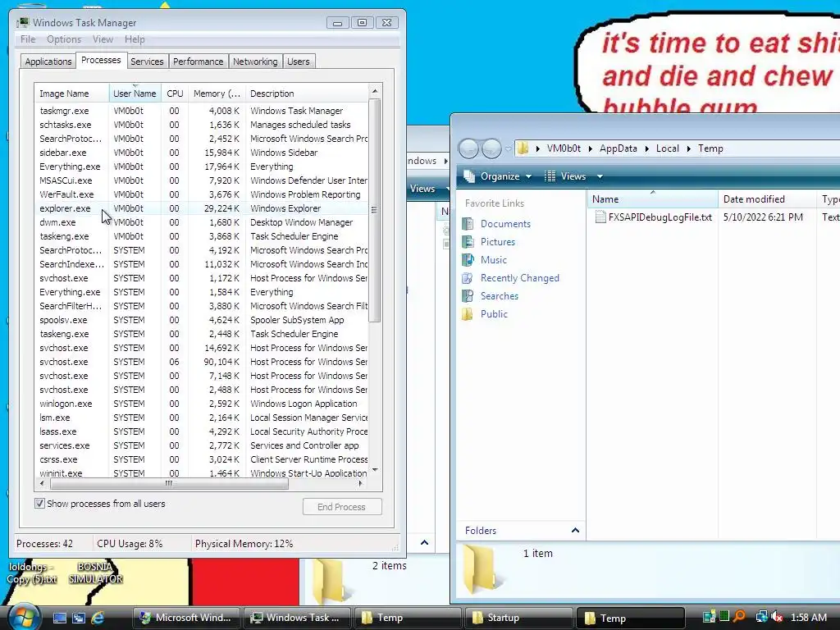The width and height of the screenshot is (840, 630).
Task: Sort by Image Name column header
Action: 71,94
